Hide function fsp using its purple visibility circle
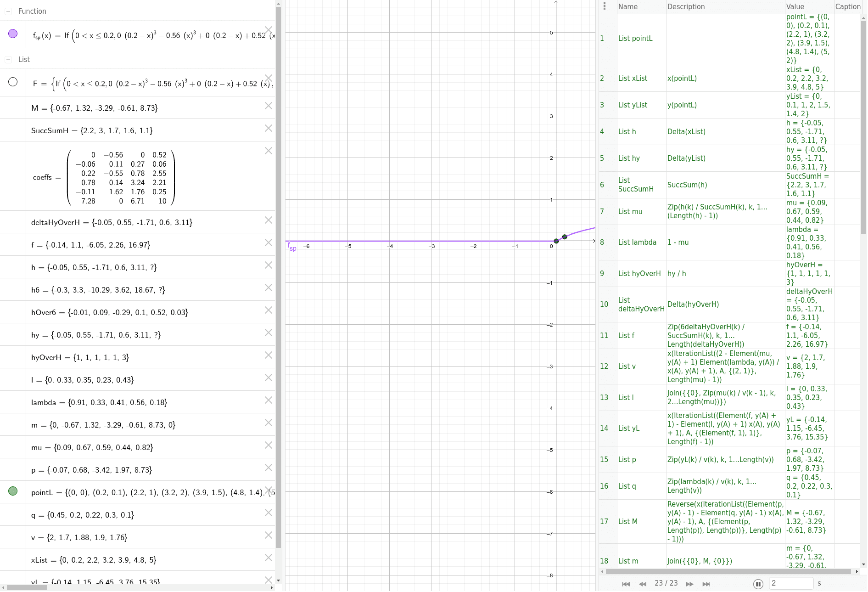 click(x=12, y=34)
